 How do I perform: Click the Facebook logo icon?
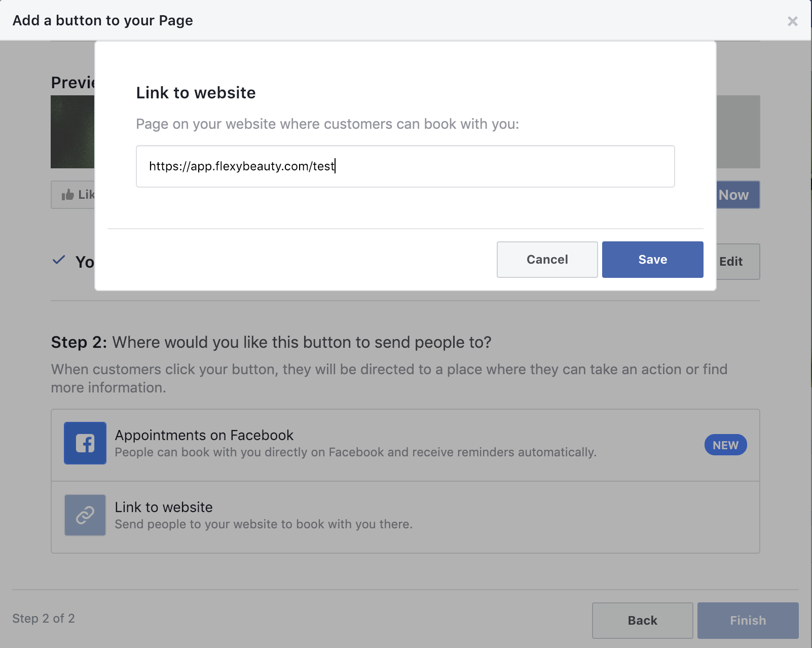[x=85, y=443]
